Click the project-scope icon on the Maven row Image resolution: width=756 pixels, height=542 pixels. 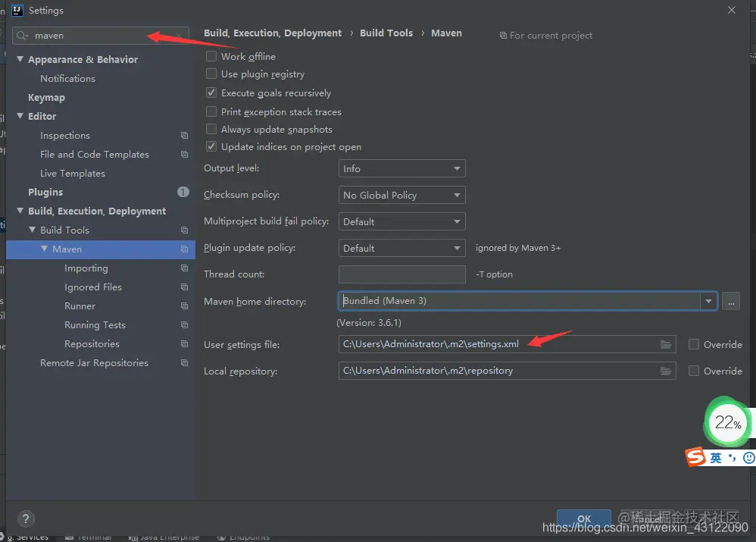pyautogui.click(x=184, y=249)
